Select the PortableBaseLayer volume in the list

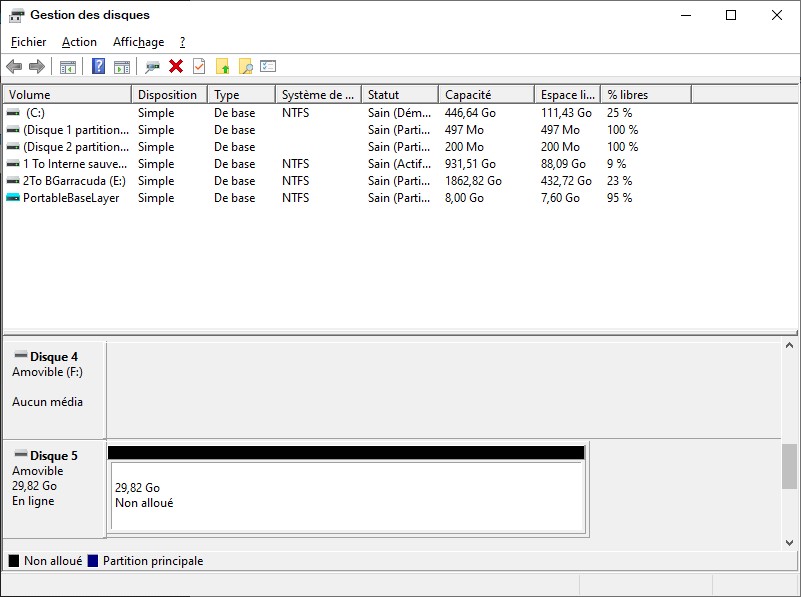[x=70, y=198]
